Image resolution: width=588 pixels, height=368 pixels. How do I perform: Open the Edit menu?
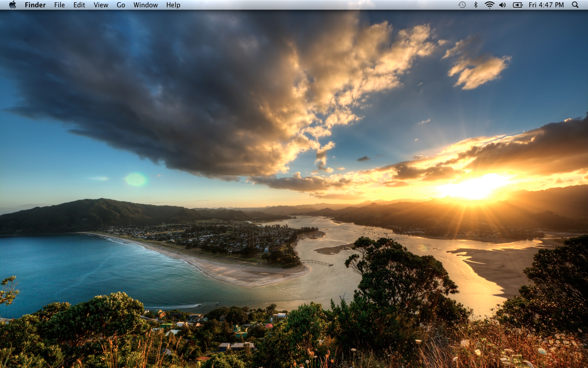79,5
